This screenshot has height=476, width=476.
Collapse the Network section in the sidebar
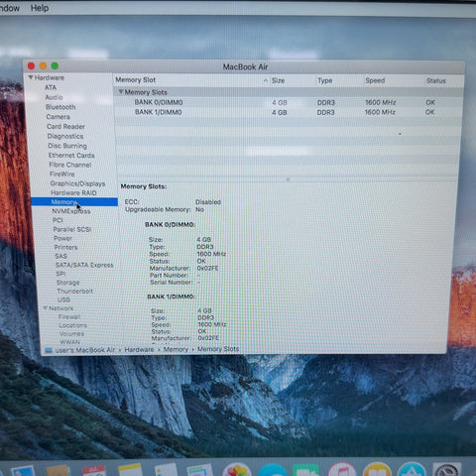(x=45, y=308)
